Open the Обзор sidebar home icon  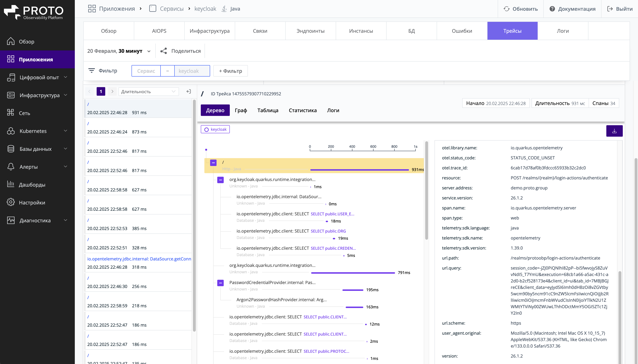(x=11, y=41)
